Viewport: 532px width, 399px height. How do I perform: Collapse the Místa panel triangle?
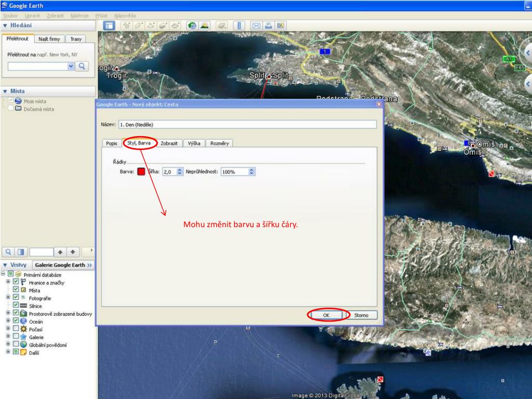5,91
